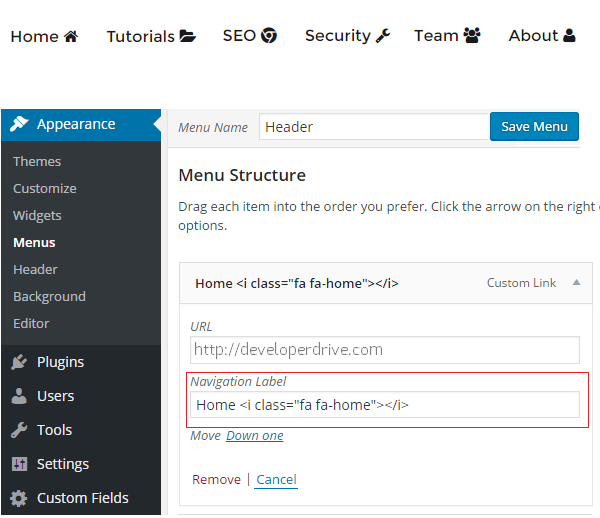Collapse the Home custom link menu item
This screenshot has width=600, height=518.
[576, 283]
